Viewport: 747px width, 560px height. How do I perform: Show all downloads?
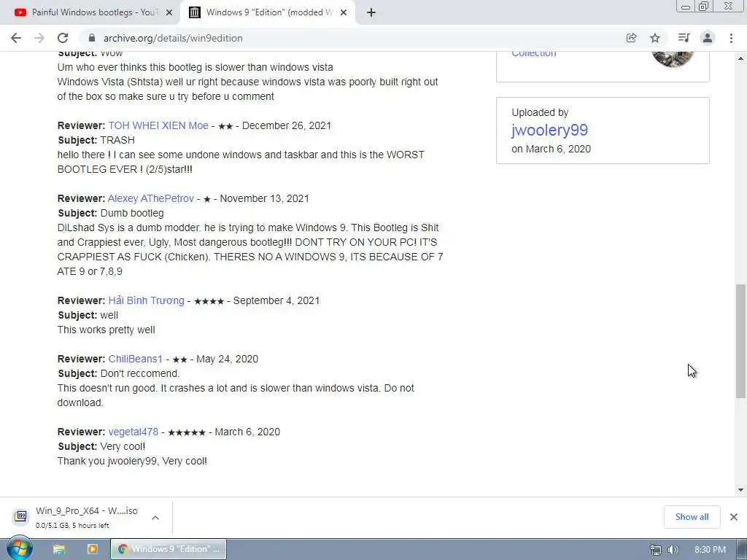(692, 517)
